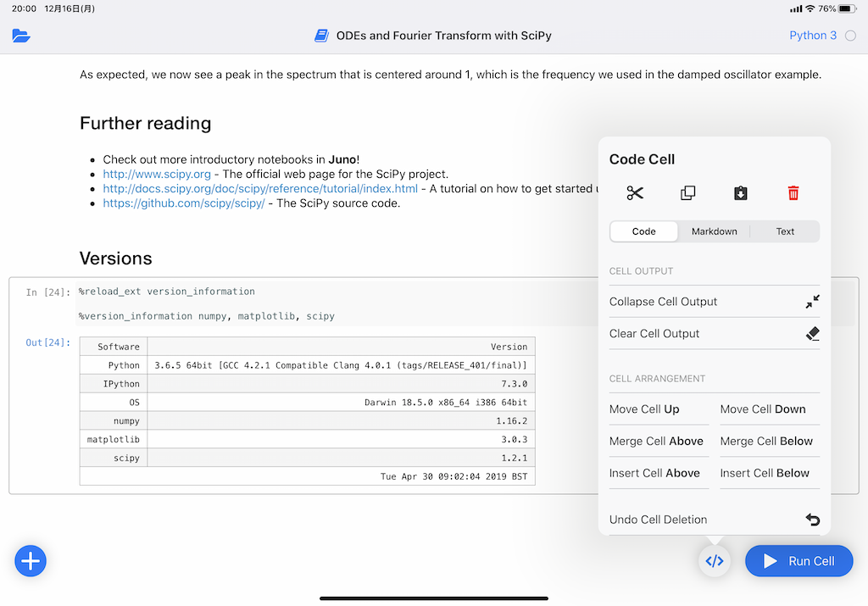This screenshot has height=606, width=868.
Task: Choose Merge Cell Below
Action: tap(770, 442)
